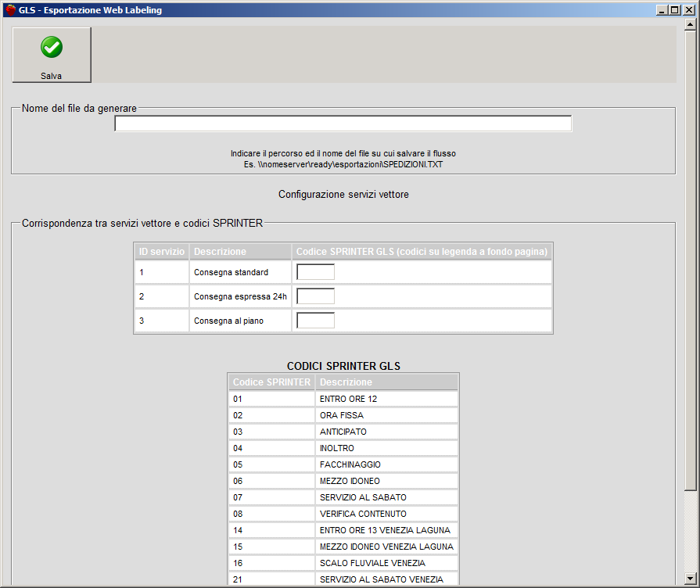
Task: Maximize the GLS Esportazione window
Action: click(674, 9)
